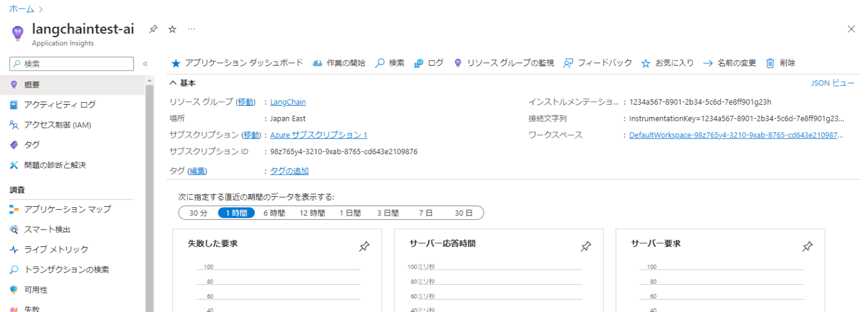Viewport: 868px width, 312px height.
Task: Click the sidebar search input field
Action: (x=72, y=64)
